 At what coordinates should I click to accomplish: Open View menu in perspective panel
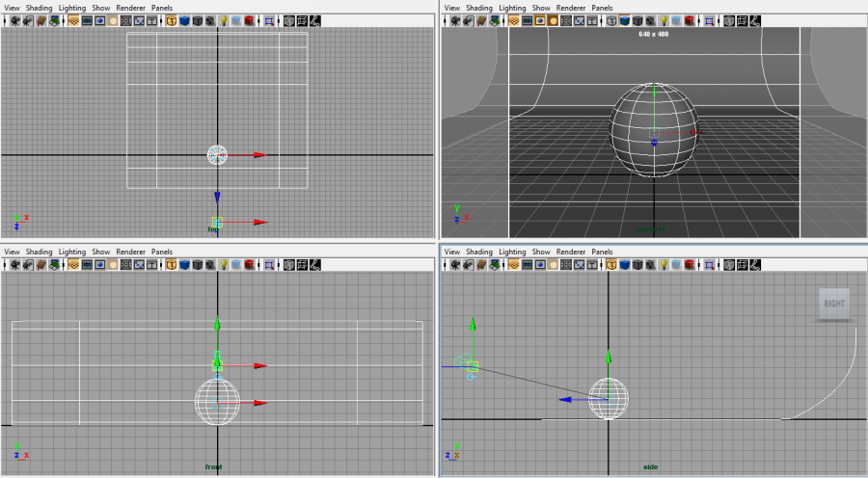[x=451, y=8]
